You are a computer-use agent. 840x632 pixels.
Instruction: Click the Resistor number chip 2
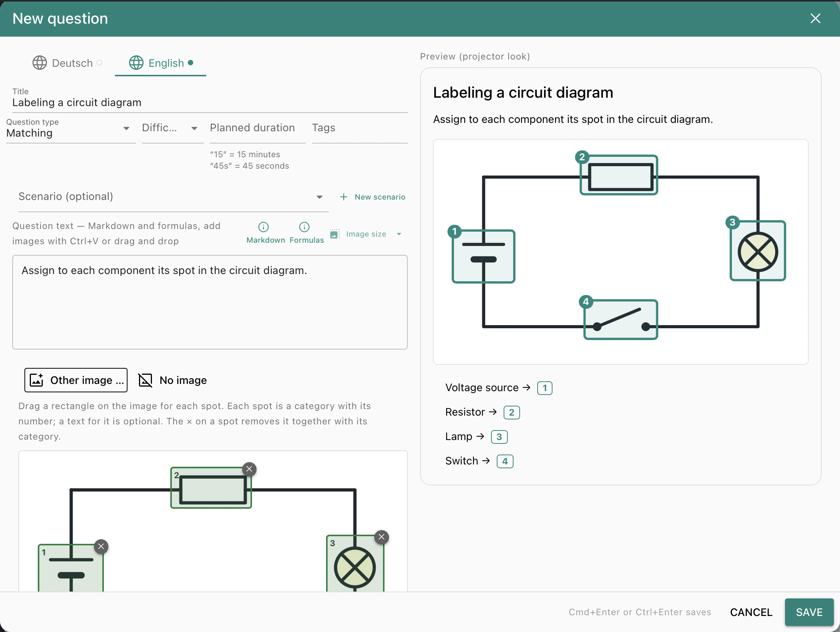point(512,413)
